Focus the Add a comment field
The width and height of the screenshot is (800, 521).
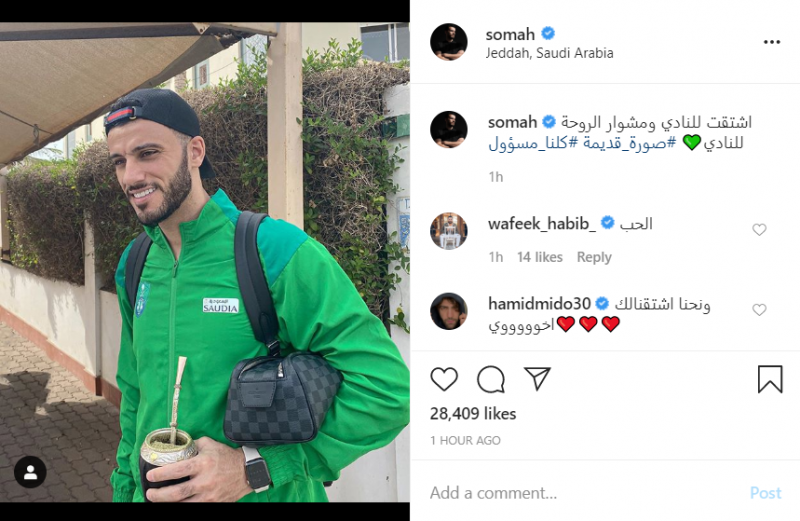pos(582,493)
